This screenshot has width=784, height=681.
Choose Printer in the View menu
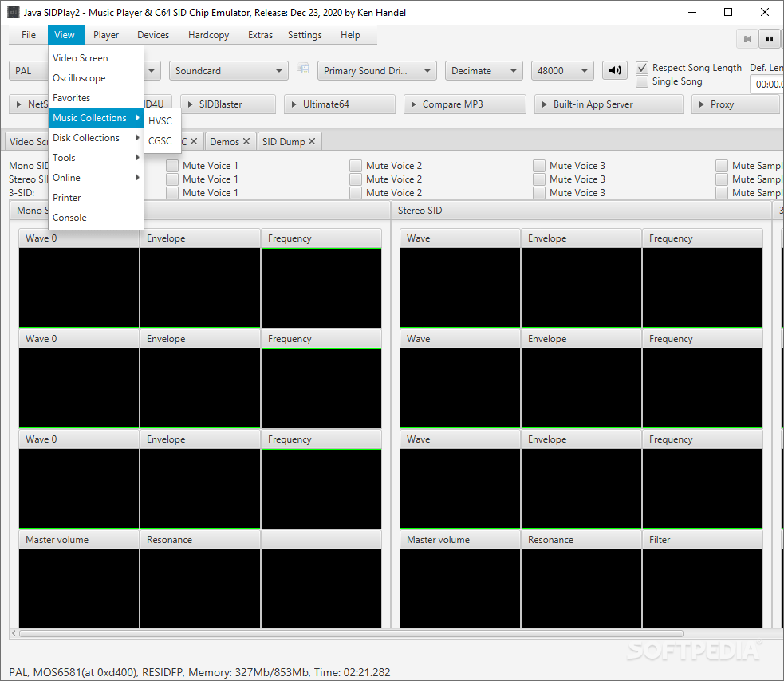[96, 198]
